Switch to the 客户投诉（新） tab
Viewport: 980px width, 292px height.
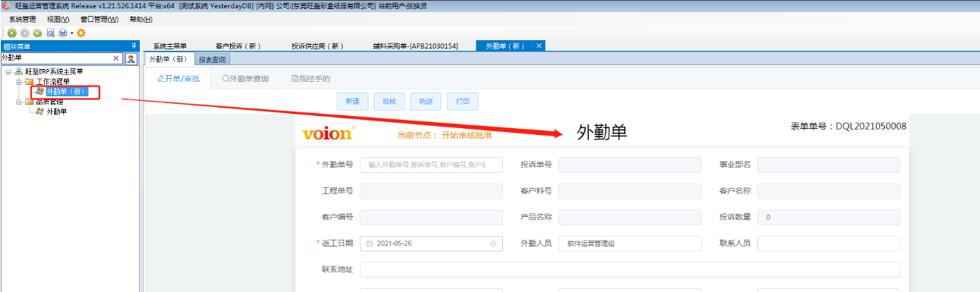coord(239,46)
